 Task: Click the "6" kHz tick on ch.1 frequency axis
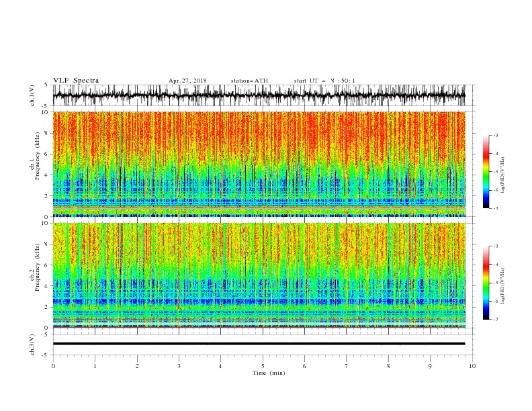tap(46, 154)
